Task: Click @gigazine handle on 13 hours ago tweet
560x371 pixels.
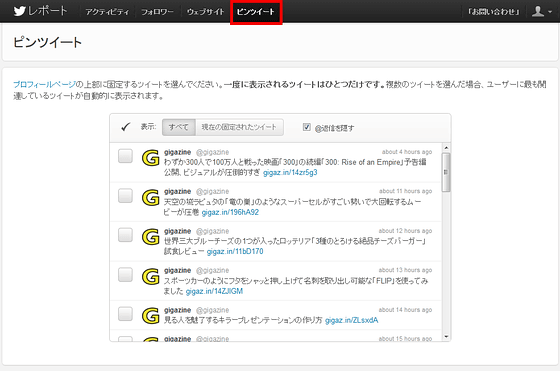Action: pyautogui.click(x=212, y=271)
